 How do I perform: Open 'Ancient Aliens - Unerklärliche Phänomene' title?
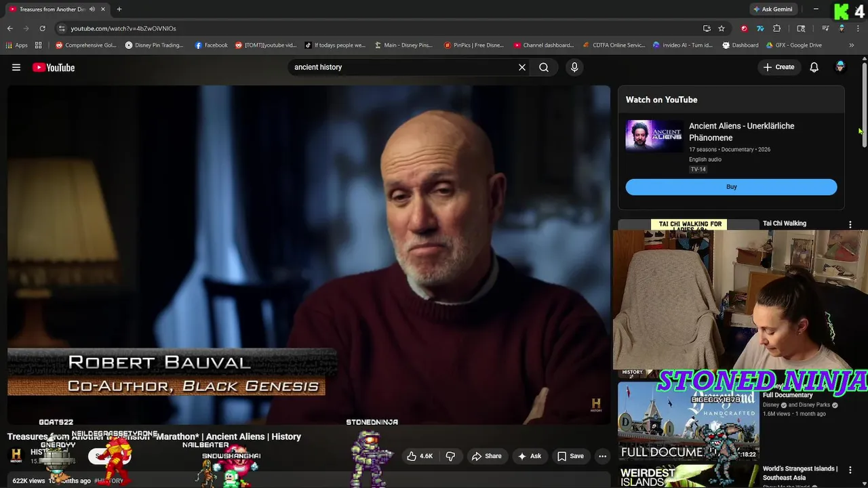(x=742, y=131)
